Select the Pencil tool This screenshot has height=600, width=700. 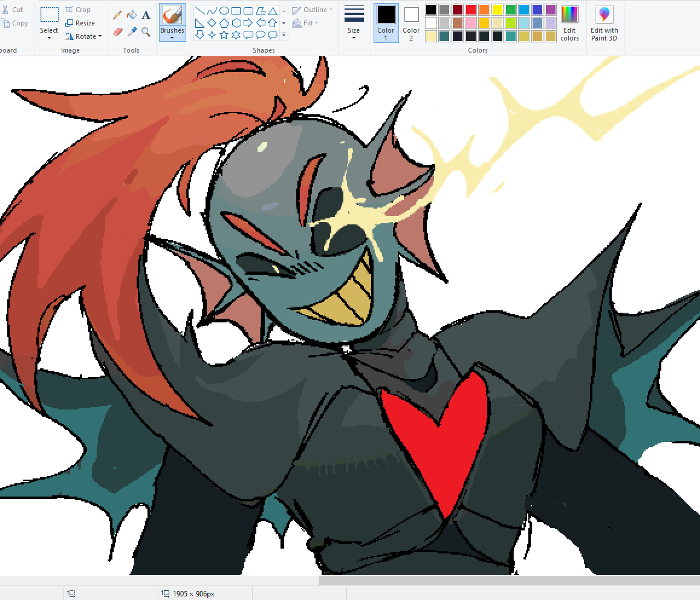click(117, 15)
